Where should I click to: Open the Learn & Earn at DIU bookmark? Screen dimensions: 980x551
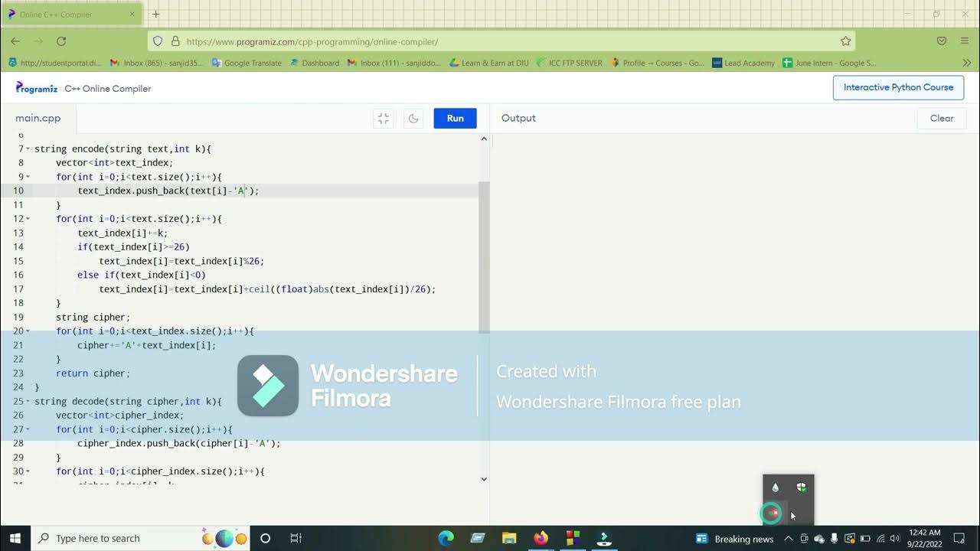tap(489, 63)
